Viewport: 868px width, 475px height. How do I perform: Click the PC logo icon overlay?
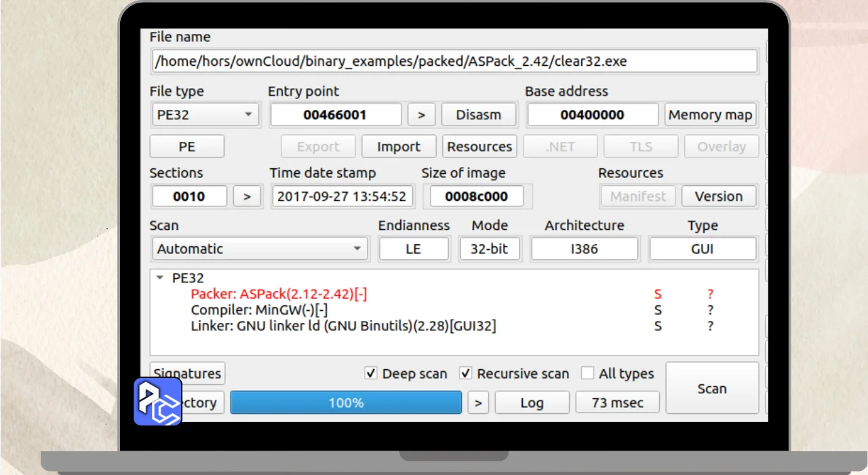click(x=157, y=401)
